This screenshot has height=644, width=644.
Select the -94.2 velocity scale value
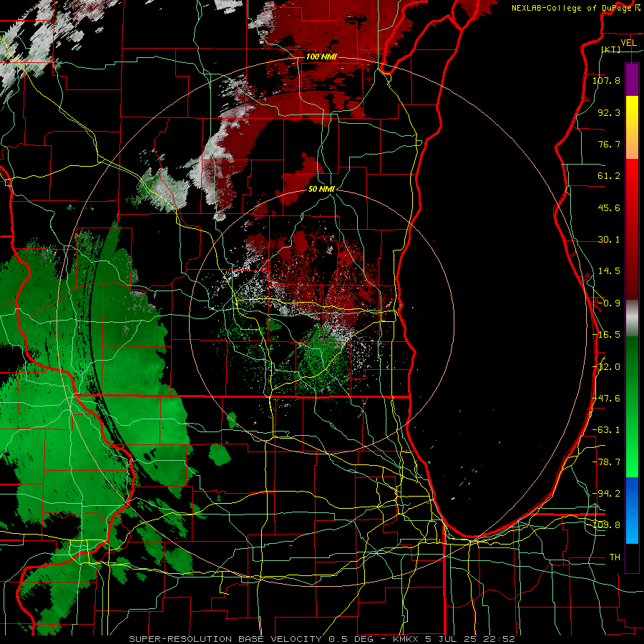(606, 493)
